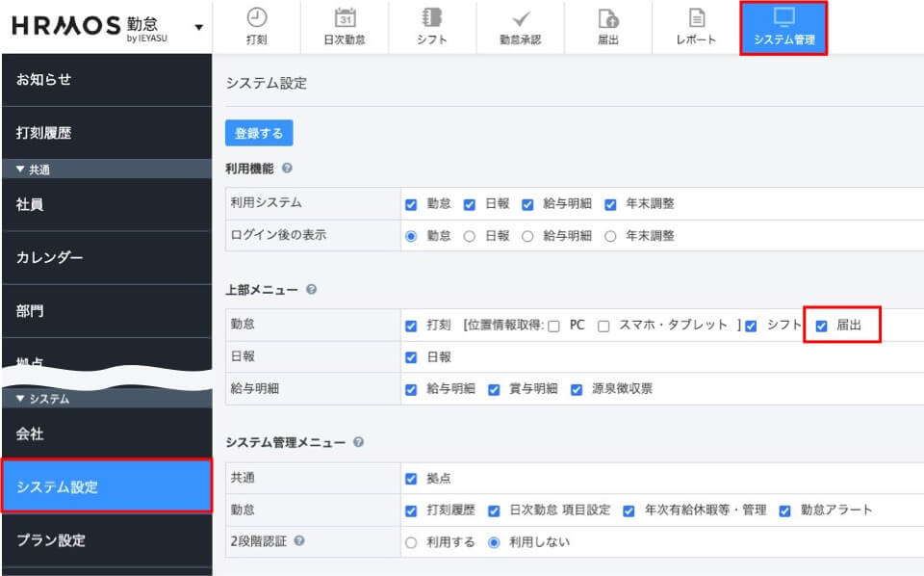Uncheck the 届出 checkbox in 勤怠 row
The image size is (924, 576).
(x=821, y=326)
